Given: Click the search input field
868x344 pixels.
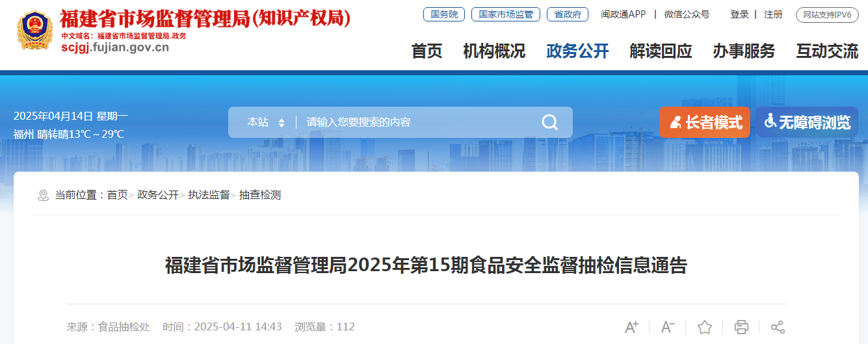Looking at the screenshot, I should tap(416, 122).
